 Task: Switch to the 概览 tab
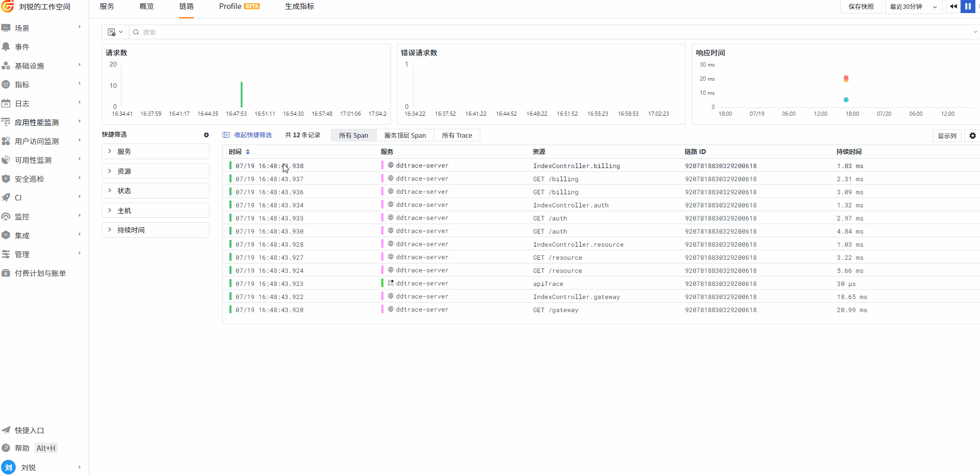tap(147, 6)
